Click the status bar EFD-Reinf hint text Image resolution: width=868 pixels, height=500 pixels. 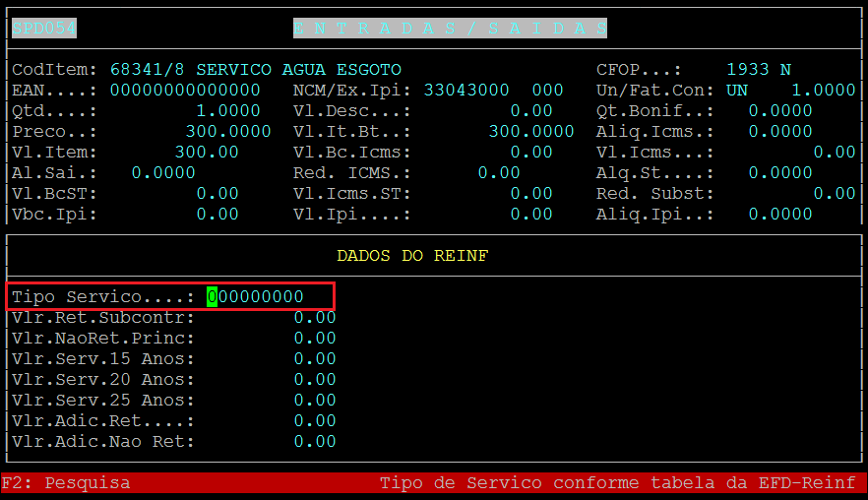[617, 483]
